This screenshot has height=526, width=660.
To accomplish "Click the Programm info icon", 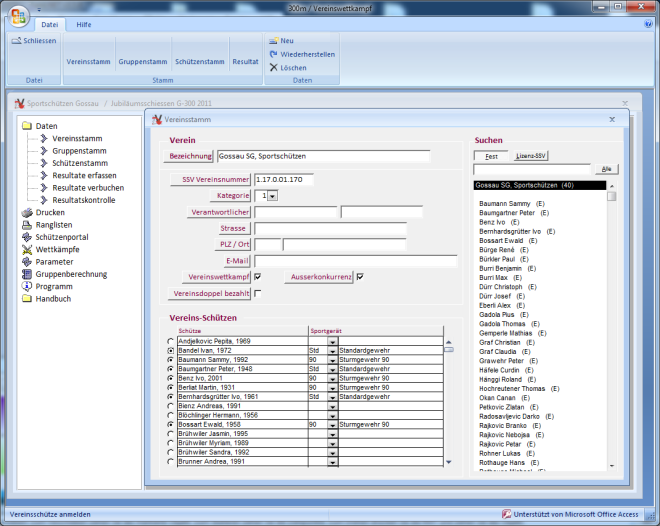I will pos(28,286).
